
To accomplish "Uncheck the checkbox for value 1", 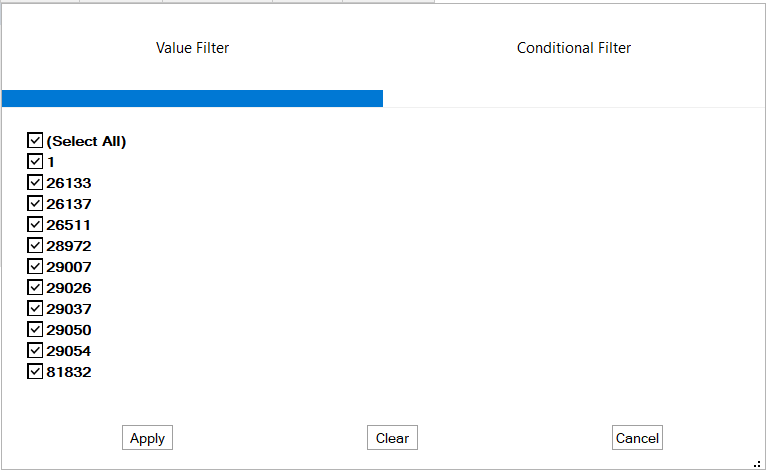I will tap(35, 162).
